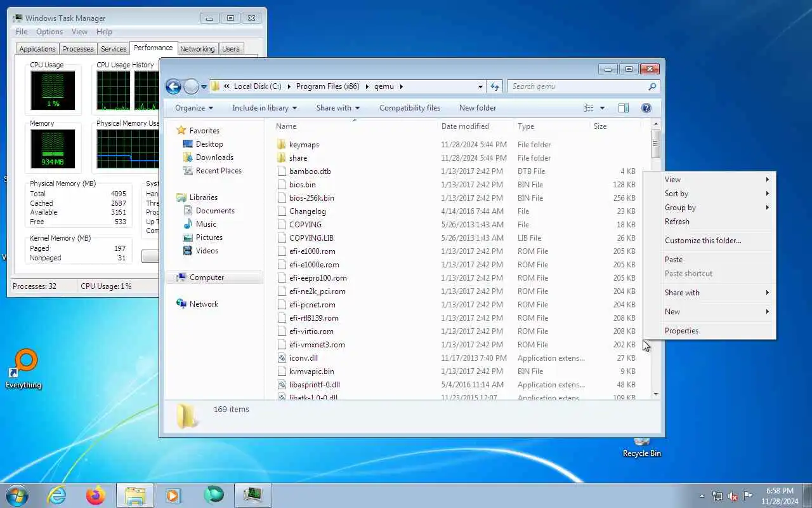Click the iconv.dll file icon
Viewport: 812px width, 508px height.
282,358
